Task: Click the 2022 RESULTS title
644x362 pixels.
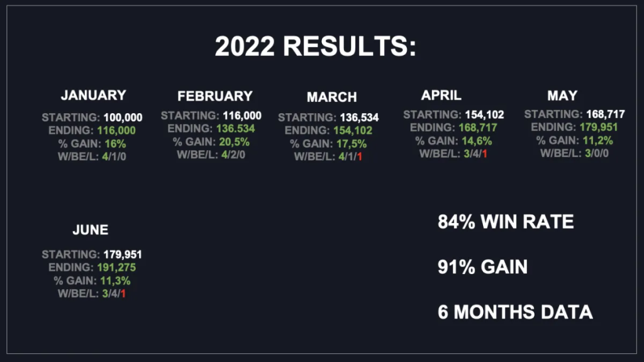Action: coord(316,47)
